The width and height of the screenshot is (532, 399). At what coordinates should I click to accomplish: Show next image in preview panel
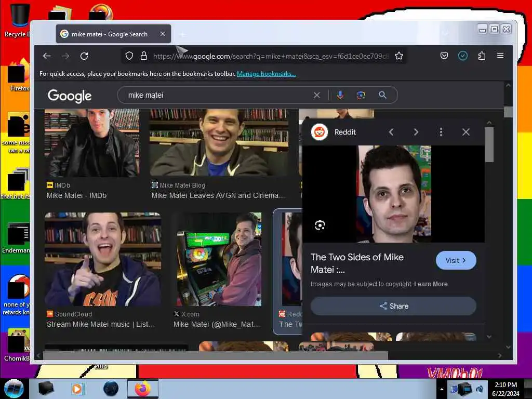(x=416, y=132)
